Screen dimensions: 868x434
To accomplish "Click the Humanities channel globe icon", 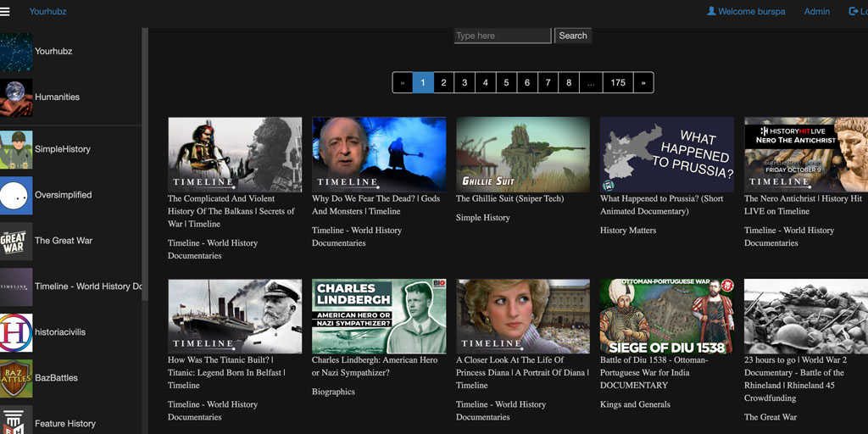I will [x=16, y=97].
